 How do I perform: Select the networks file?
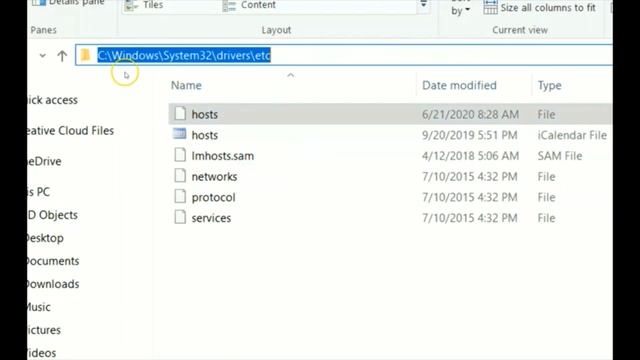[x=390, y=177]
